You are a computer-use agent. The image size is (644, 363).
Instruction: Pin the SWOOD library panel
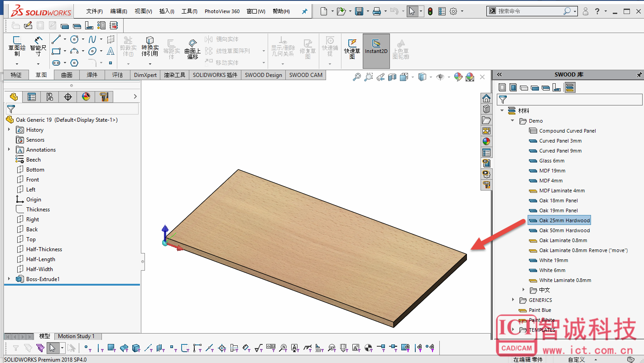(x=639, y=75)
